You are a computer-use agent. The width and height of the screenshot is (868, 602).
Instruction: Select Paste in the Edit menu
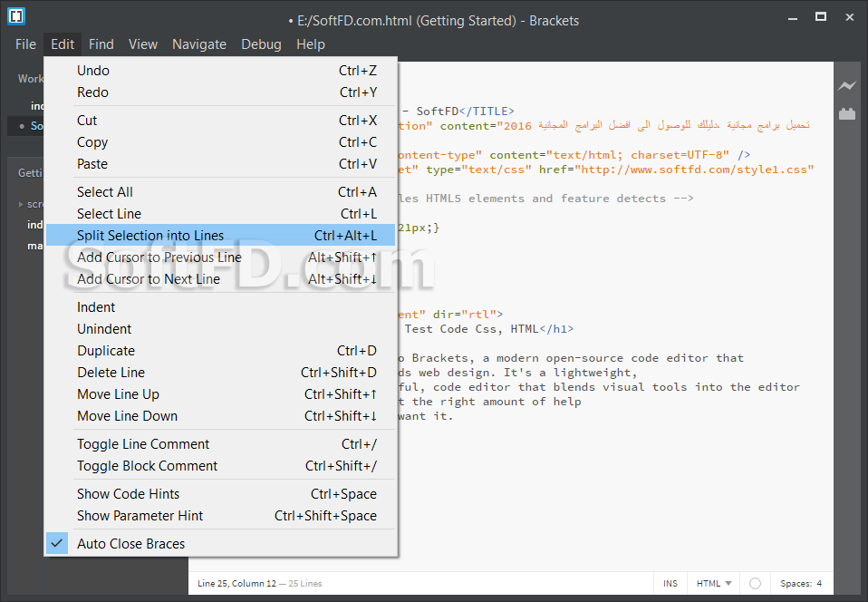coord(220,164)
